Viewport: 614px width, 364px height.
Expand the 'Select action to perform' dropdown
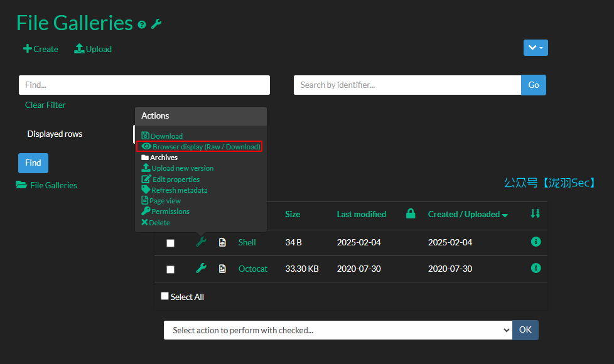[x=338, y=330]
